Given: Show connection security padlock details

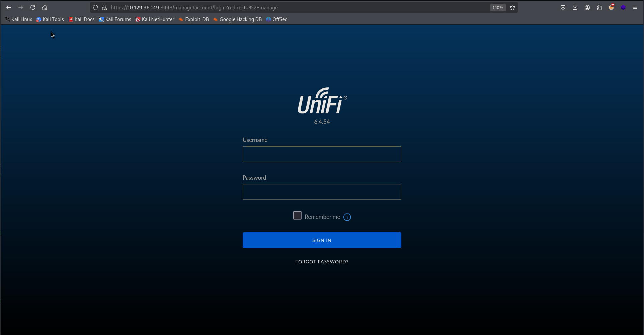Looking at the screenshot, I should click(x=104, y=7).
